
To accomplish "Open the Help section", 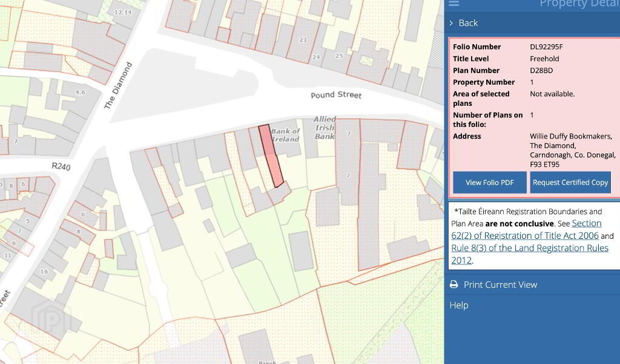I will [458, 305].
